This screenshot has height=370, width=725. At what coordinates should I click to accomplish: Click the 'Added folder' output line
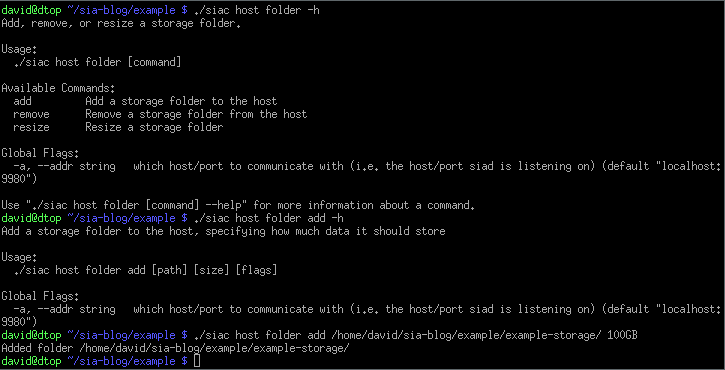[x=176, y=348]
